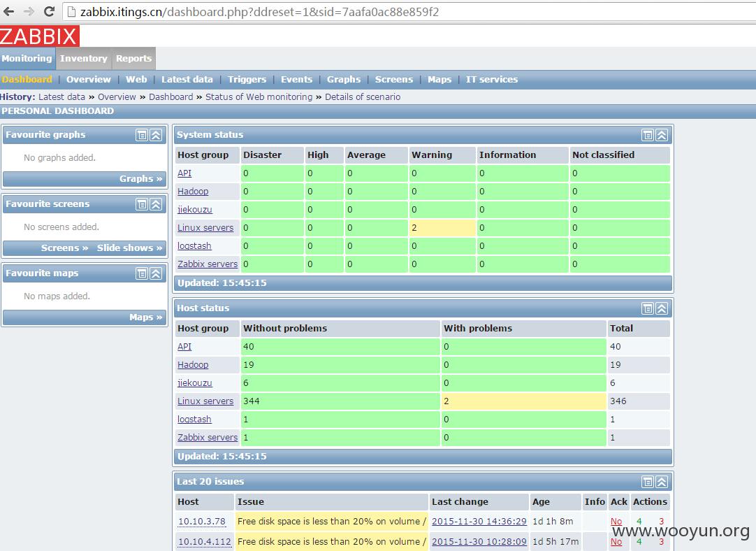
Task: Collapse the Favourite graphs widget
Action: [156, 135]
